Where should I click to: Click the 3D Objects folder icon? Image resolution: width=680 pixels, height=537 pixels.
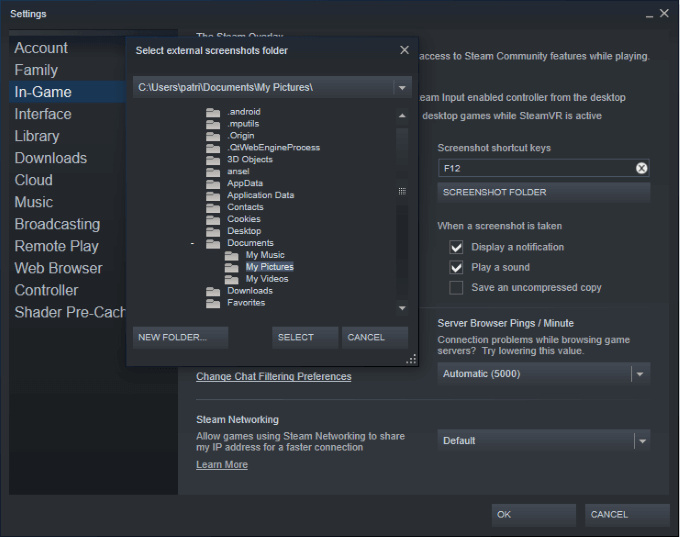coord(212,160)
